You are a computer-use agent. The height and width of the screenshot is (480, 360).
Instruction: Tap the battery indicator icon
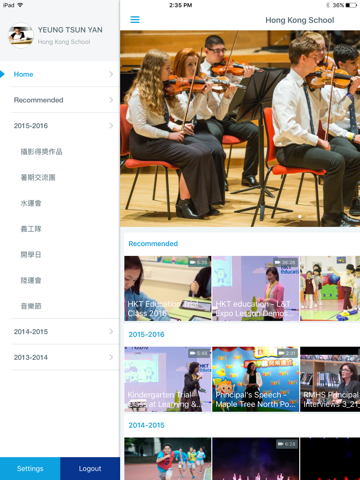click(351, 5)
